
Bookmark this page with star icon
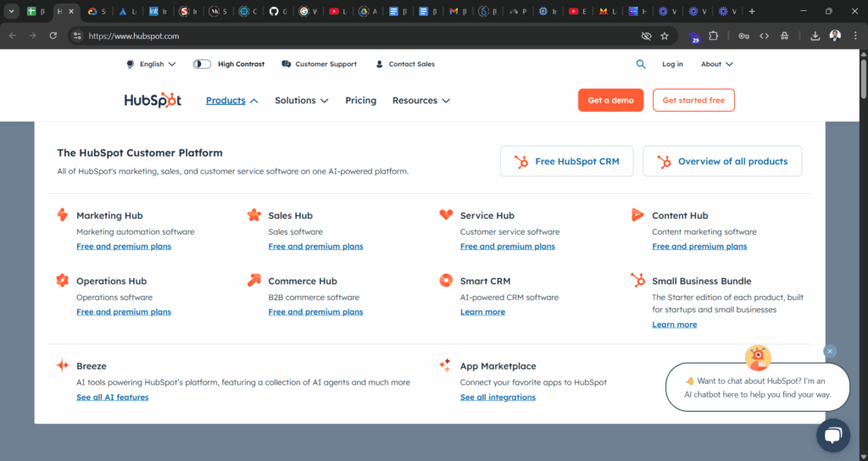[x=665, y=36]
